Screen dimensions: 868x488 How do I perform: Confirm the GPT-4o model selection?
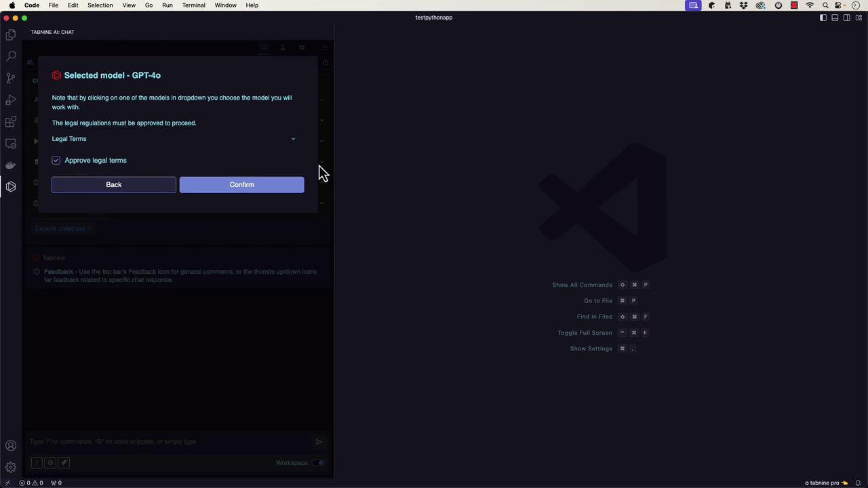[x=242, y=185]
